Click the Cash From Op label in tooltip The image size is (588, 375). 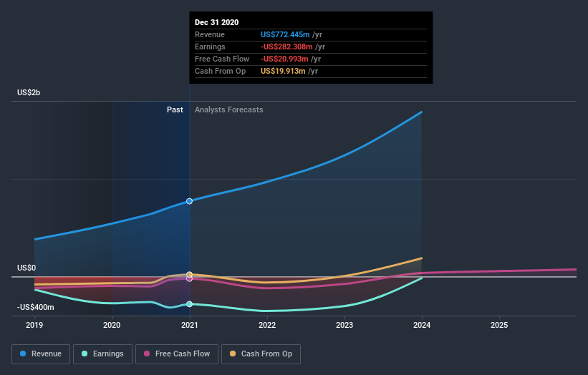pos(220,71)
